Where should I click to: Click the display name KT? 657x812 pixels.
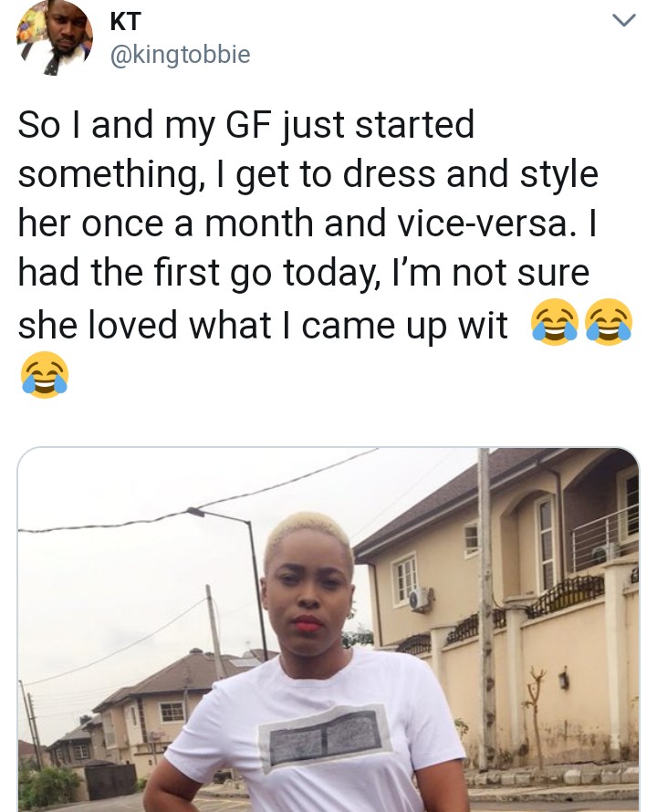coord(125,21)
